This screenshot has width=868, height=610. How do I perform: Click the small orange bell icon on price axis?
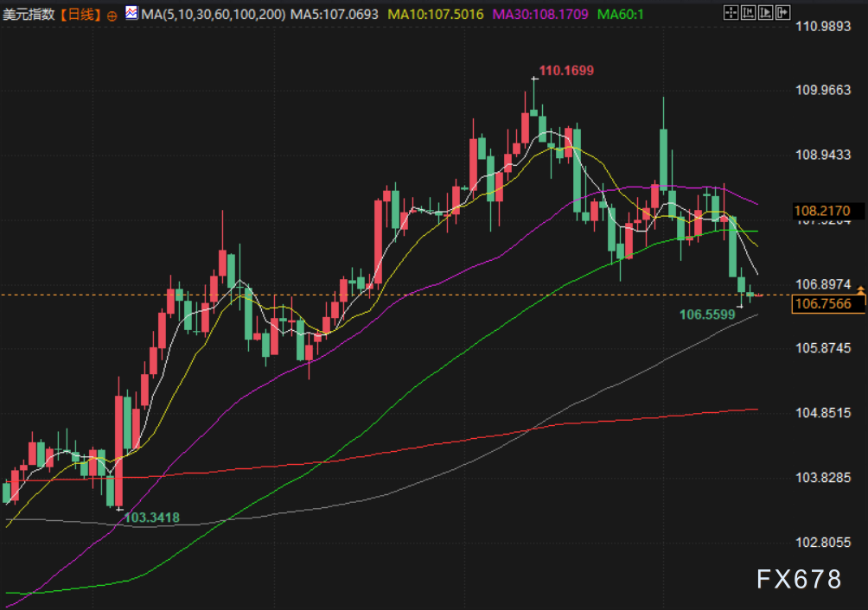[x=860, y=289]
